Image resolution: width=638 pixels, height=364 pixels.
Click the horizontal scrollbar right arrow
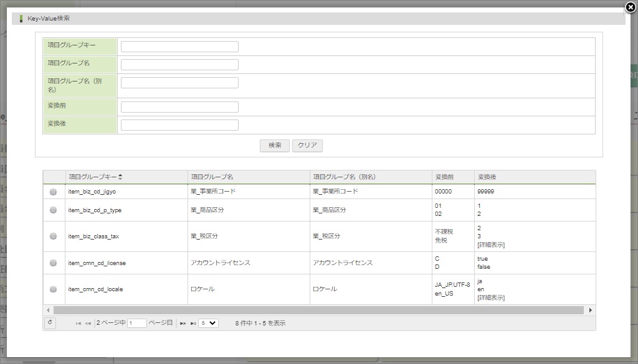pos(590,310)
